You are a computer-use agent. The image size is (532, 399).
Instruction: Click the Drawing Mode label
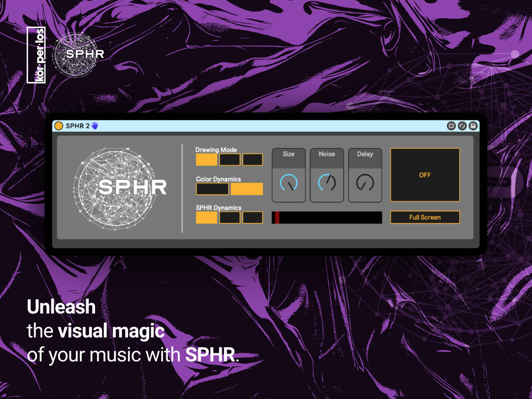tap(216, 150)
